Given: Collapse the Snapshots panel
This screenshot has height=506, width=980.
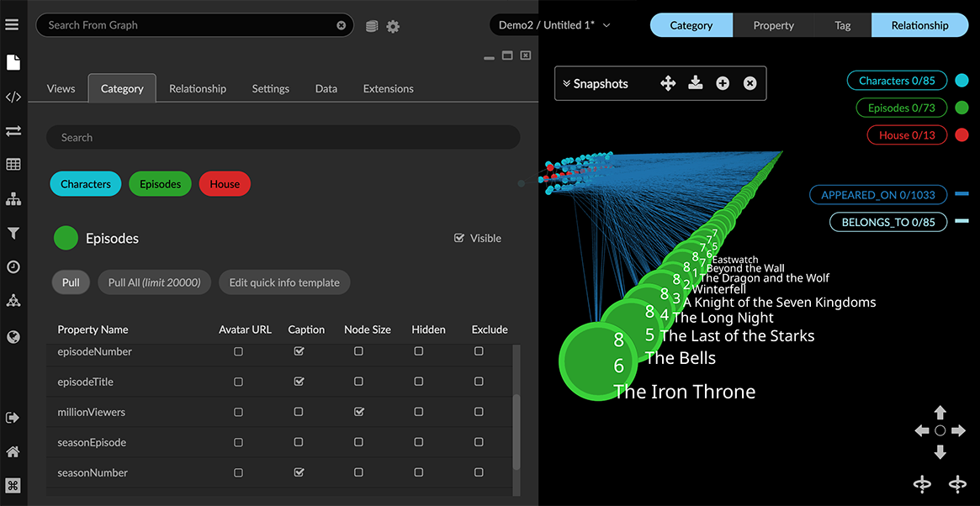Looking at the screenshot, I should pos(567,84).
